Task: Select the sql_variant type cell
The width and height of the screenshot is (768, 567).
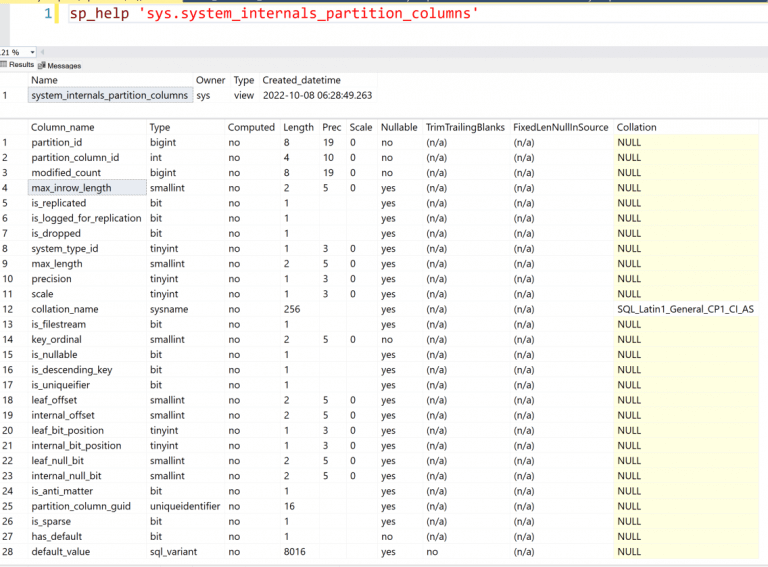Action: (173, 552)
